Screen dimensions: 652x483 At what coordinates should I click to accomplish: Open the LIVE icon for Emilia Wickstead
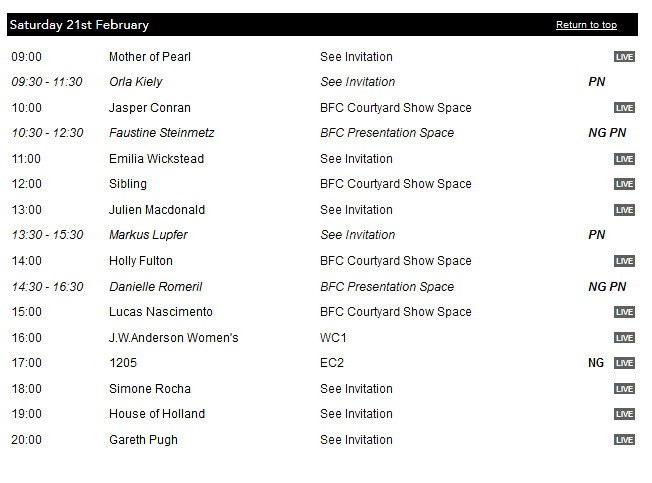coord(624,159)
